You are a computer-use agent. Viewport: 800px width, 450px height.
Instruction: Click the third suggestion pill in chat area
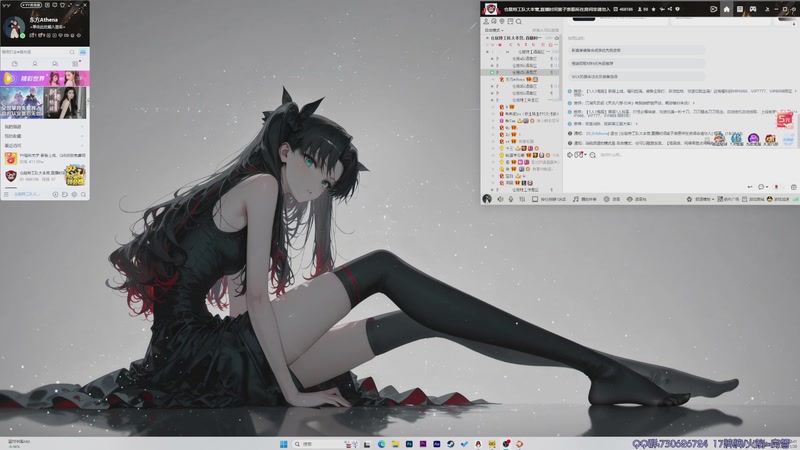(636, 77)
